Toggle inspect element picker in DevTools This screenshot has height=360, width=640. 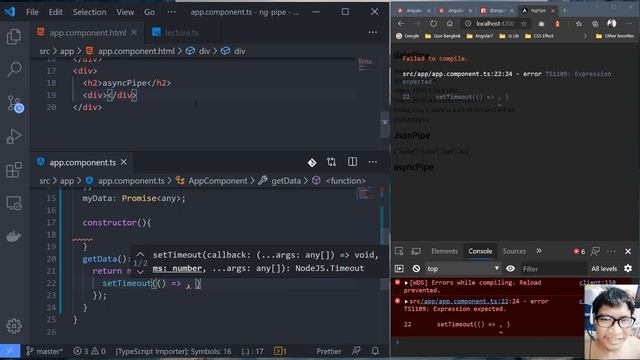[399, 251]
